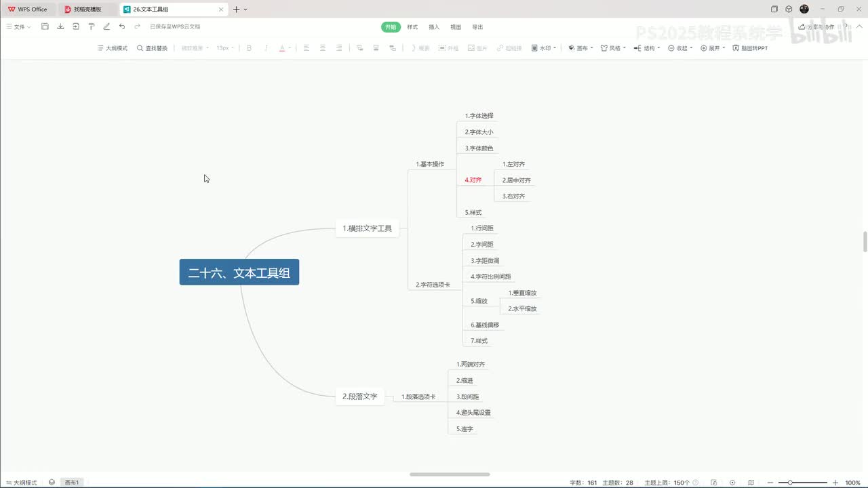Click the save icon in top bar
The height and width of the screenshot is (488, 868).
(x=45, y=26)
